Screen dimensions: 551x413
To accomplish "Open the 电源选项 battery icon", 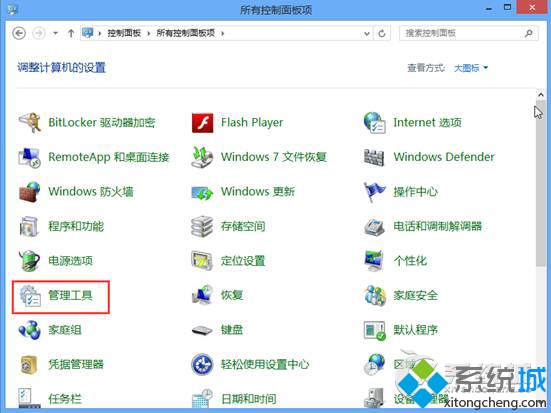I will [x=30, y=260].
